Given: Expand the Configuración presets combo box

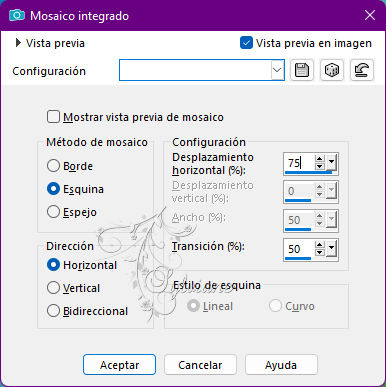Looking at the screenshot, I should click(277, 70).
